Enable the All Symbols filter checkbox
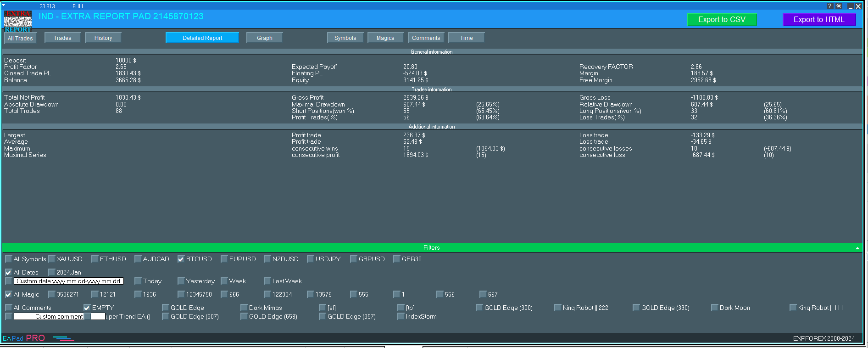This screenshot has height=348, width=868. tap(8, 259)
